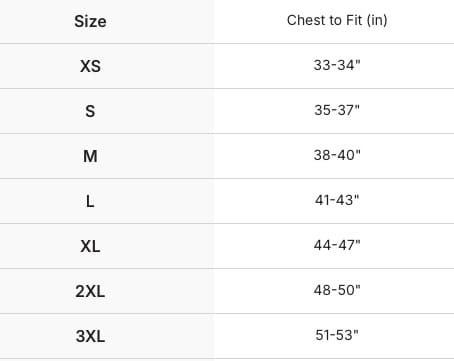This screenshot has width=454, height=361.
Task: Select the M size cell
Action: pyautogui.click(x=90, y=156)
